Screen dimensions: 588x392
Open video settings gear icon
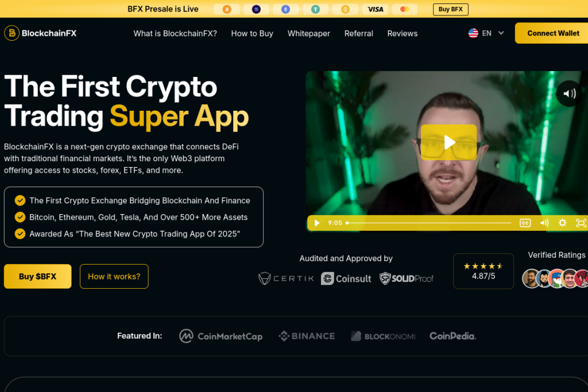point(563,223)
